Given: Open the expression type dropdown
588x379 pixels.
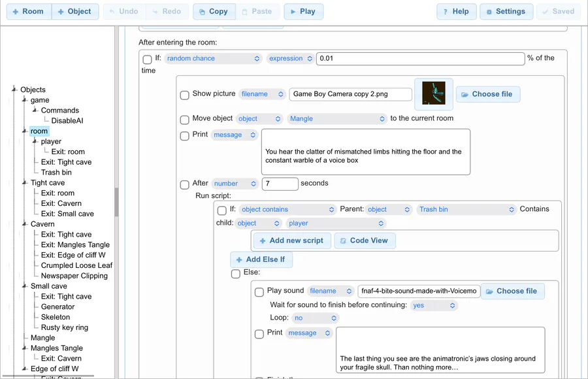Looking at the screenshot, I should point(291,59).
